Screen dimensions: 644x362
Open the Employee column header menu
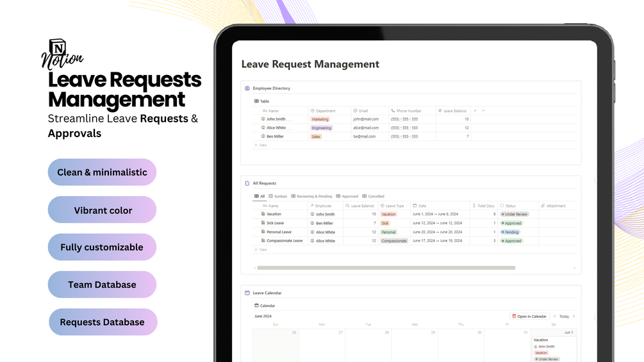click(x=320, y=206)
